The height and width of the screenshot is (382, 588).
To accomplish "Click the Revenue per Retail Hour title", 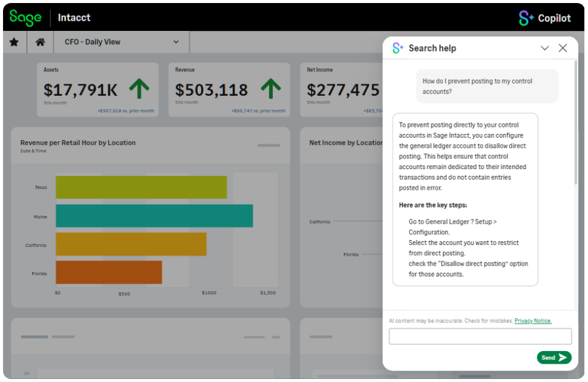I will point(78,142).
